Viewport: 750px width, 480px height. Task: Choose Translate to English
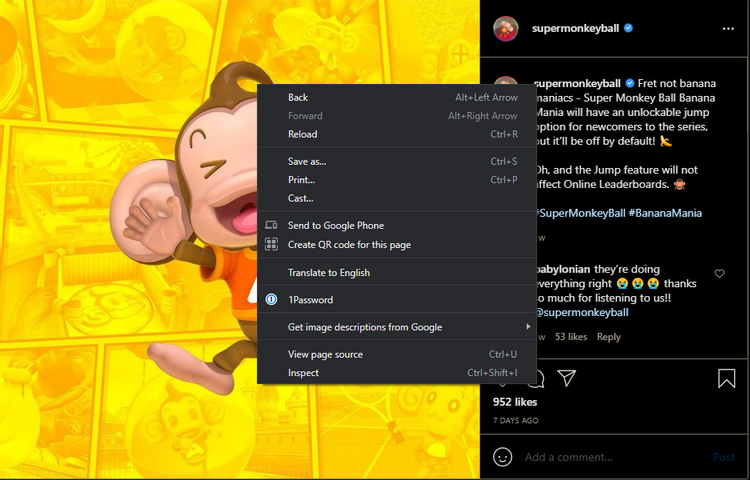click(329, 273)
